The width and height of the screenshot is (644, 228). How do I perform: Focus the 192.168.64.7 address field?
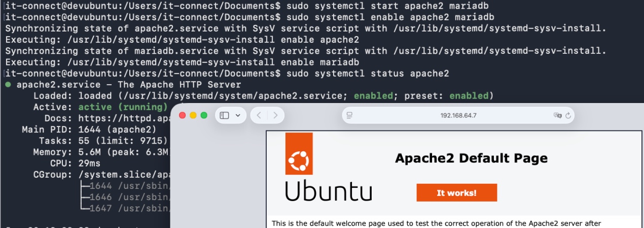458,115
